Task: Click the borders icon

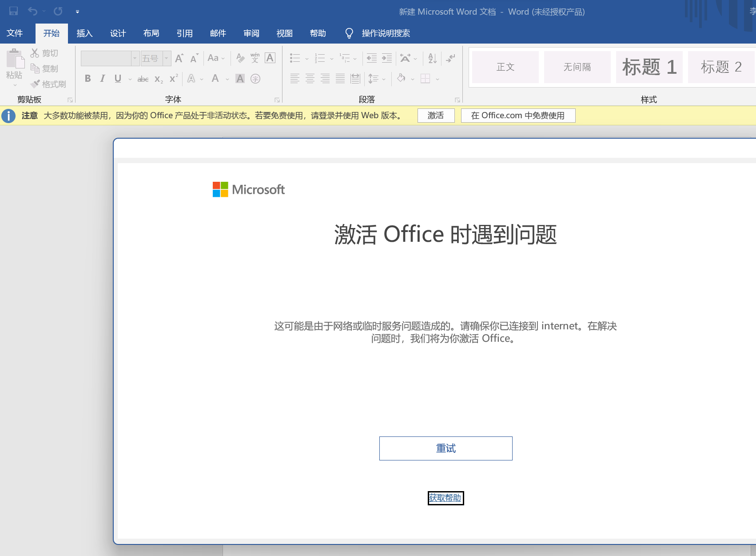Action: (426, 79)
